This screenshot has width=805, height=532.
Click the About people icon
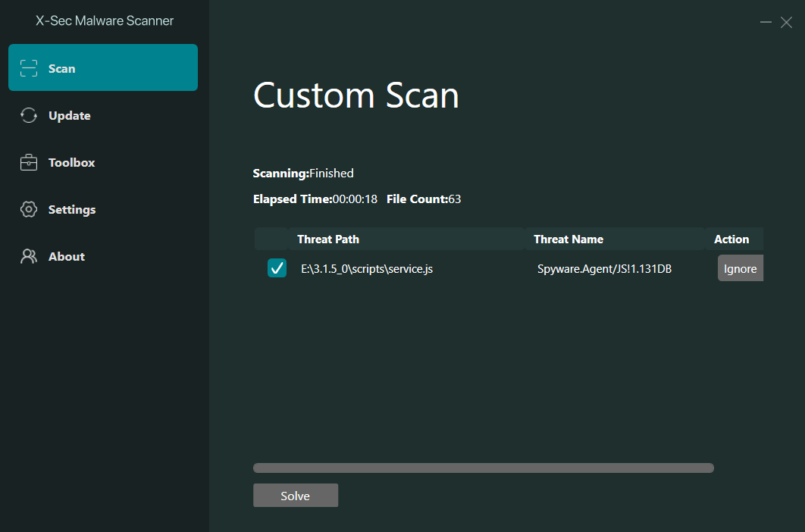coord(29,256)
